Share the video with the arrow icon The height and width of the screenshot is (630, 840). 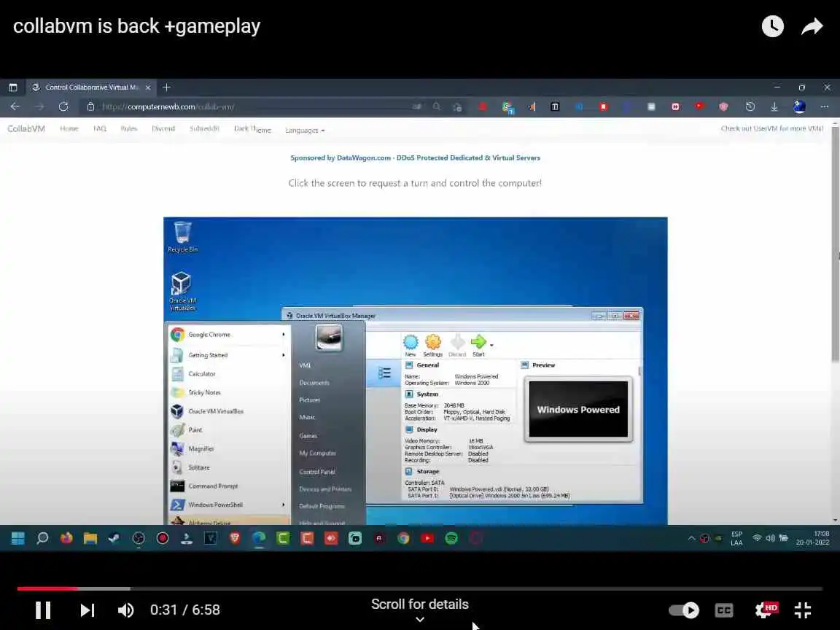[812, 26]
